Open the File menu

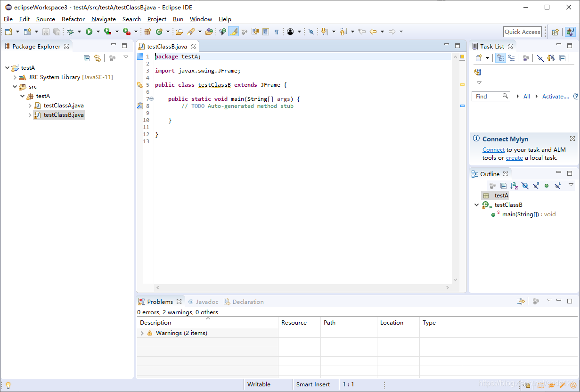(x=8, y=19)
